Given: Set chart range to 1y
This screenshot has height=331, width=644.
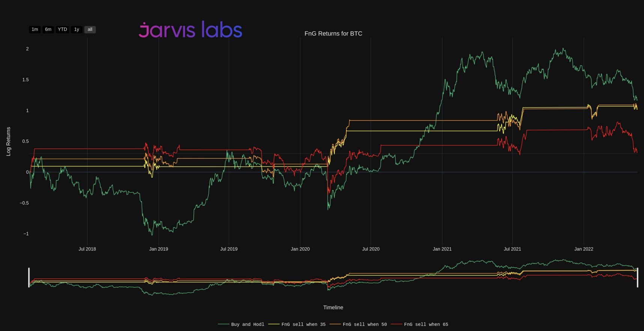Looking at the screenshot, I should [77, 29].
